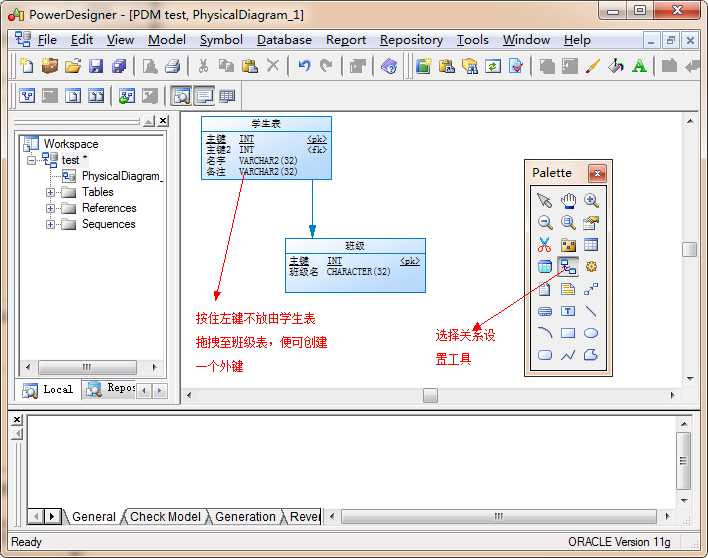Image resolution: width=708 pixels, height=558 pixels.
Task: Click the Undo toolbar icon
Action: [x=304, y=66]
